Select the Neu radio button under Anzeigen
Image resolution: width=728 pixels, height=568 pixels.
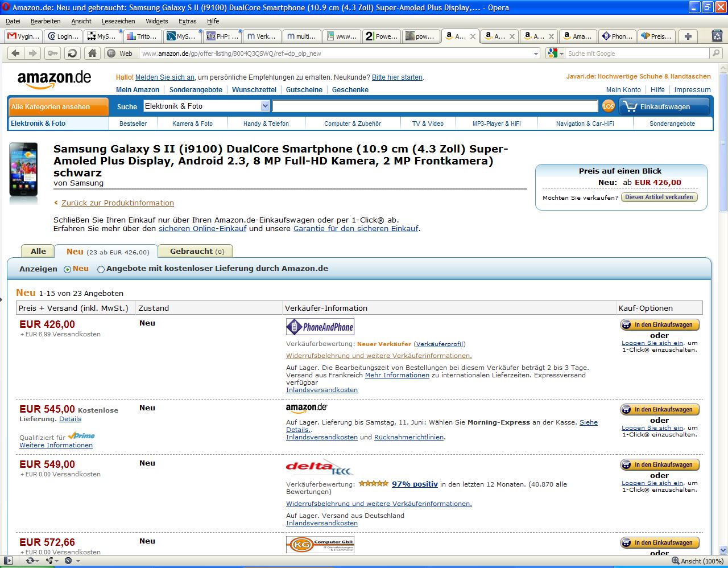click(68, 269)
